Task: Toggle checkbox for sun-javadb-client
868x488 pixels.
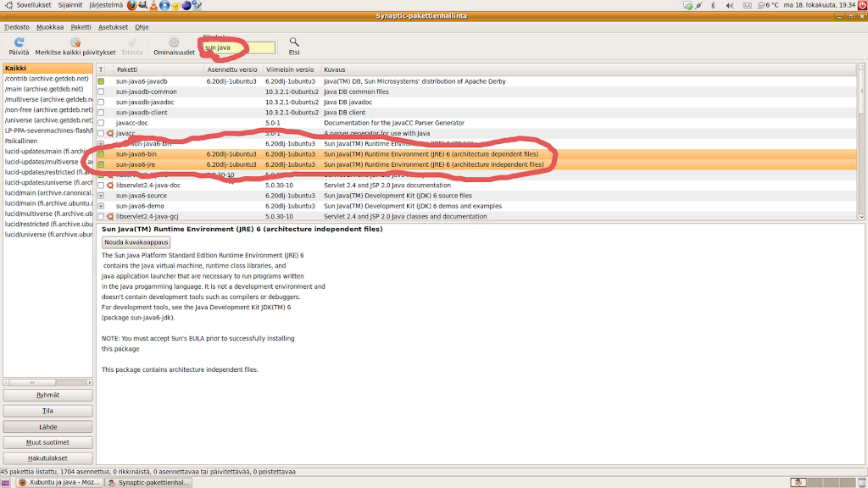Action: tap(101, 113)
